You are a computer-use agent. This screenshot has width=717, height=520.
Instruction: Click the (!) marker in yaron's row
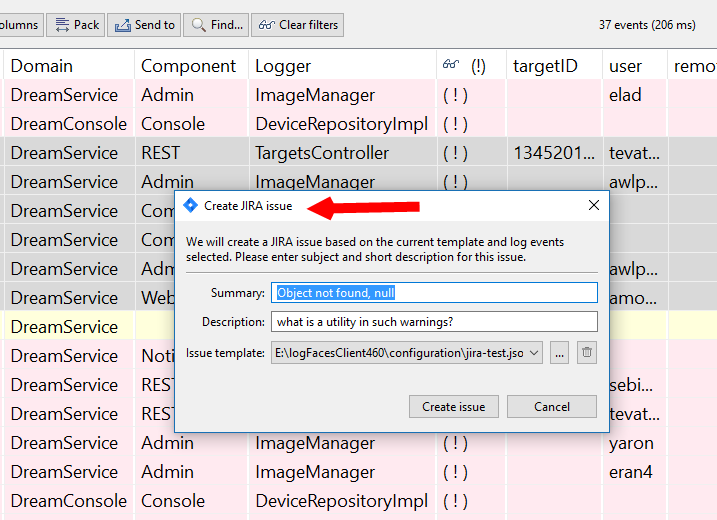click(455, 444)
